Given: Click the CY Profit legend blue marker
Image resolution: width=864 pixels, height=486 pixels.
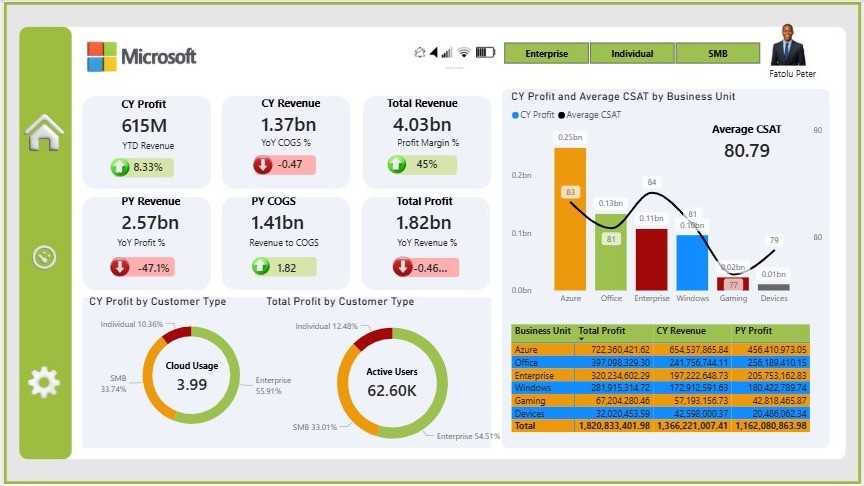Looking at the screenshot, I should pyautogui.click(x=515, y=115).
